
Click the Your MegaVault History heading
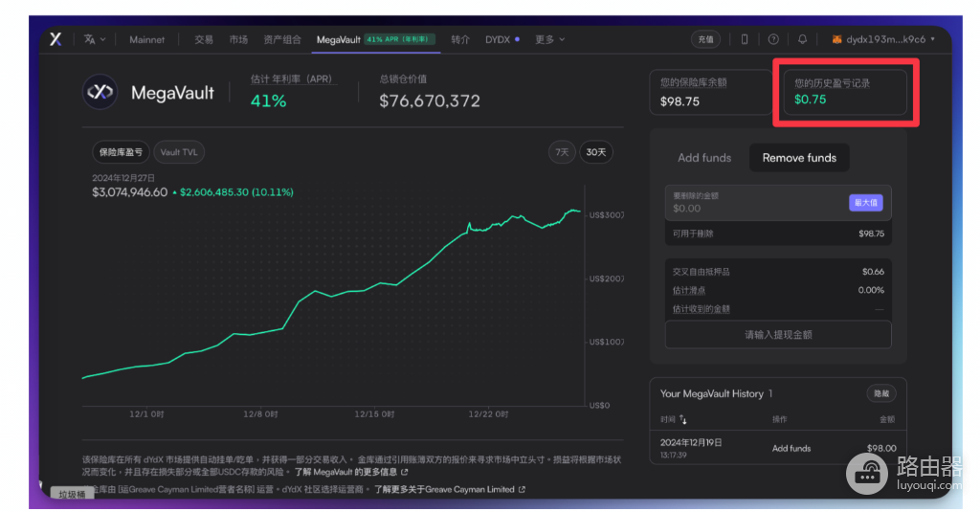pos(712,394)
